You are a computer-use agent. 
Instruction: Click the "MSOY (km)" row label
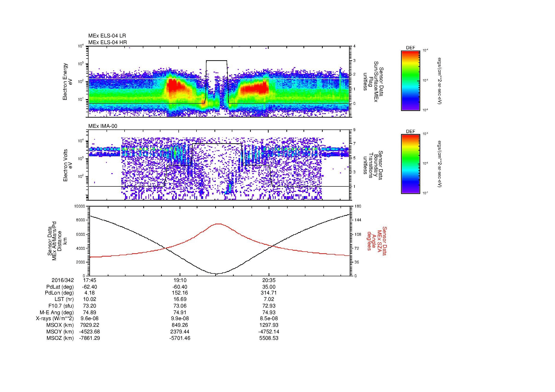pyautogui.click(x=60, y=332)
